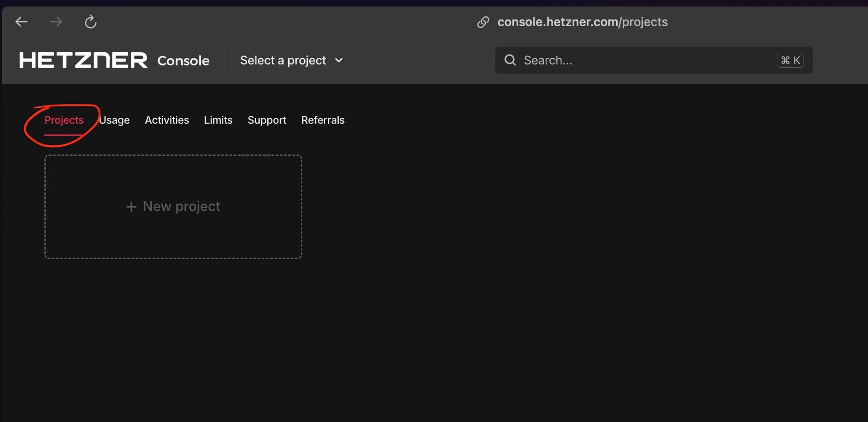Click the link icon beside the URL

click(x=483, y=22)
